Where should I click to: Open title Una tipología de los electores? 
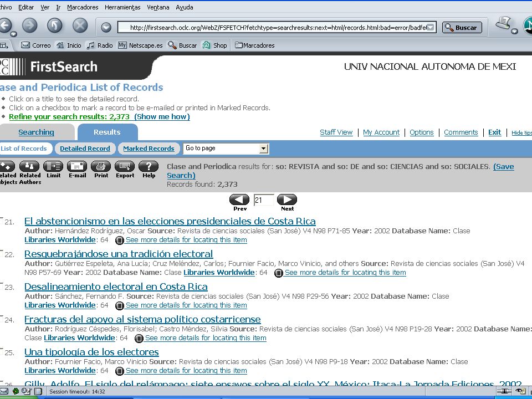click(x=91, y=352)
